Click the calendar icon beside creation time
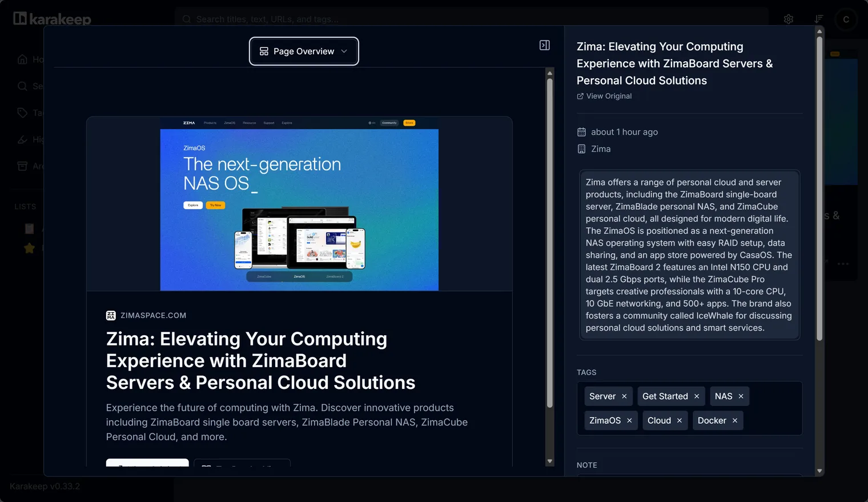868x502 pixels. [x=581, y=132]
